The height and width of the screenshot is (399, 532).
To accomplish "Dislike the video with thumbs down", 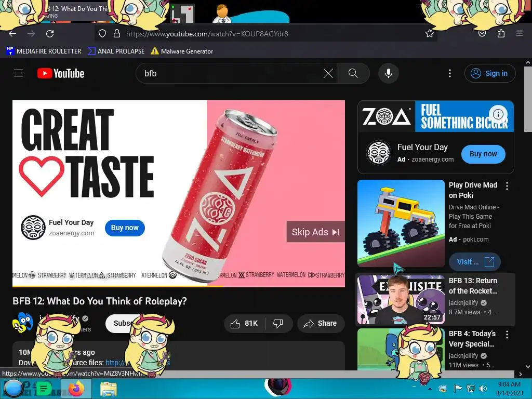I will pos(278,324).
